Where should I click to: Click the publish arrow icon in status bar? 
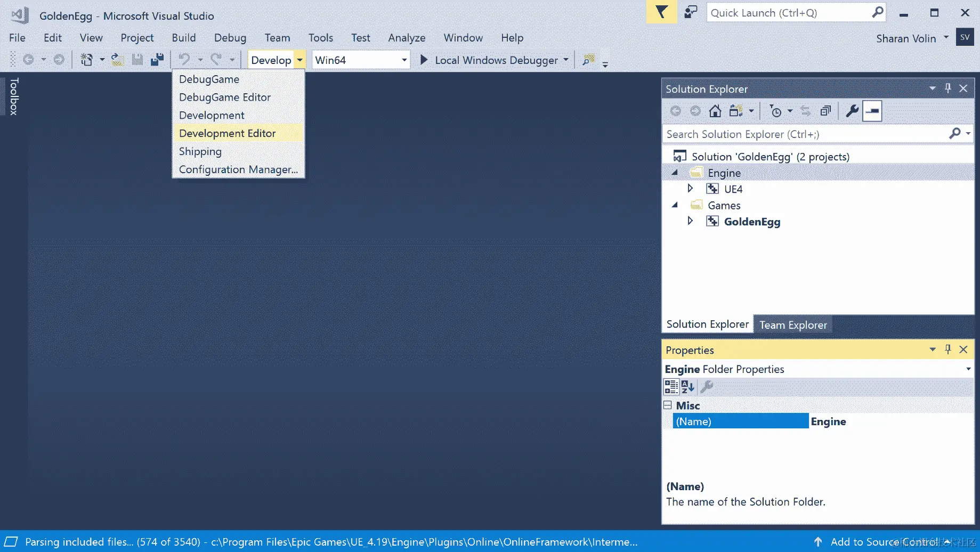point(818,542)
